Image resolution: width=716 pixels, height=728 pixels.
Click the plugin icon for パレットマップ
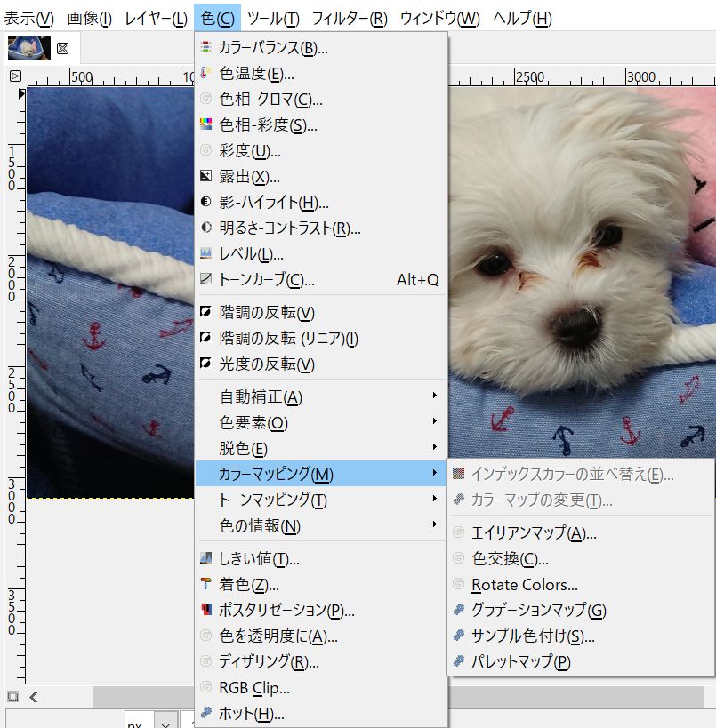click(x=459, y=661)
